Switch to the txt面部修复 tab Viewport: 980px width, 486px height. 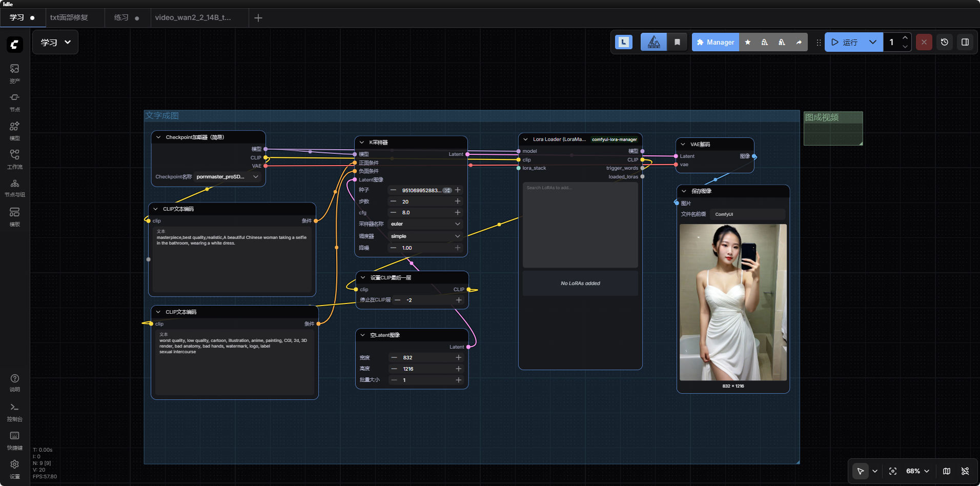[69, 17]
